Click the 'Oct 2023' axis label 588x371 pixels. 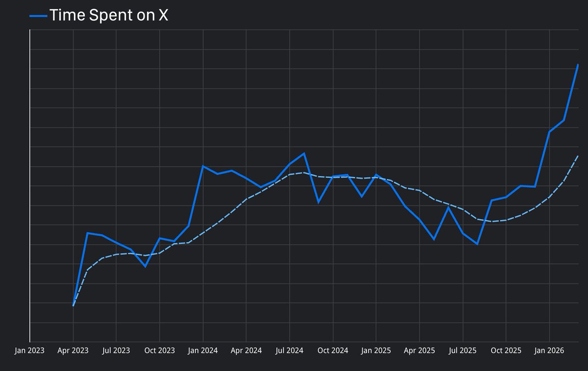[159, 350]
